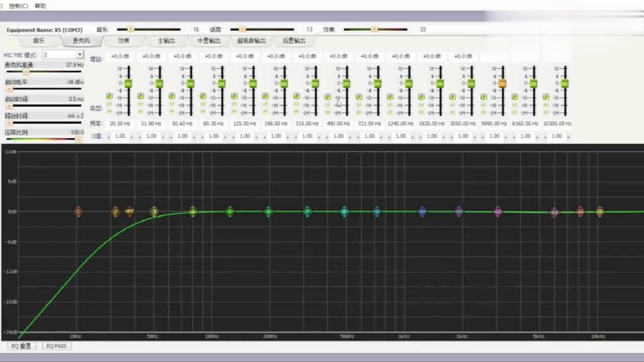Select EQ band node 8 on the graph
The image size is (644, 362).
click(345, 212)
